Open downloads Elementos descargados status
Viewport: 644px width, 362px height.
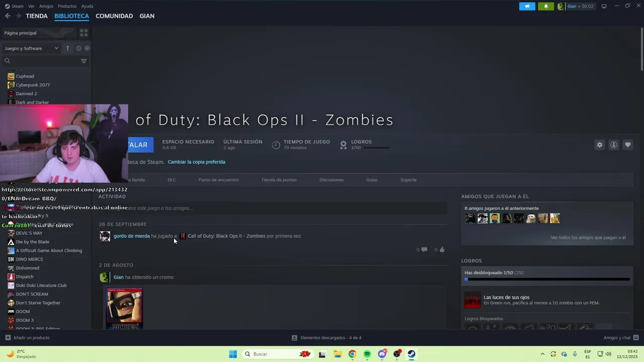[327, 338]
